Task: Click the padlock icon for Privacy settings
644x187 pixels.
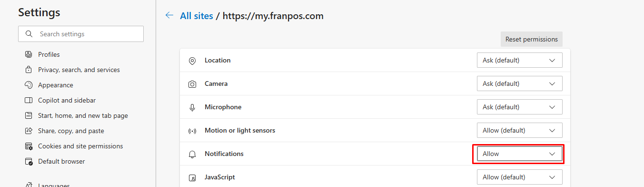Action: 29,70
